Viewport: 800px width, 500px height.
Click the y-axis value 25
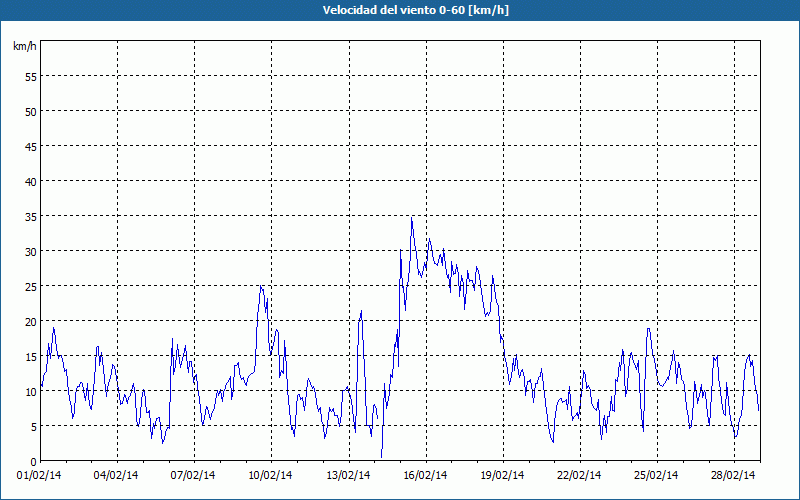pyautogui.click(x=31, y=286)
